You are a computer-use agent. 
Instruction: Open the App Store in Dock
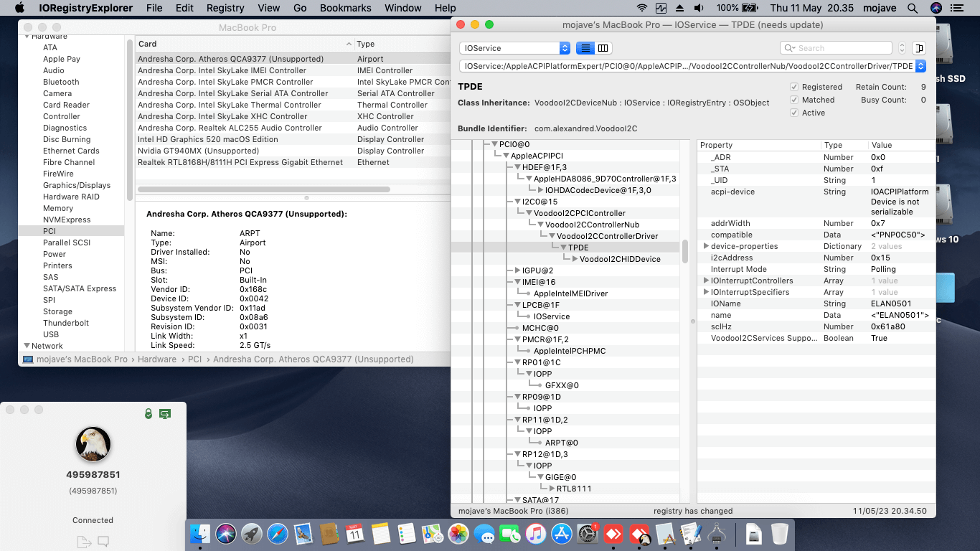pyautogui.click(x=562, y=534)
